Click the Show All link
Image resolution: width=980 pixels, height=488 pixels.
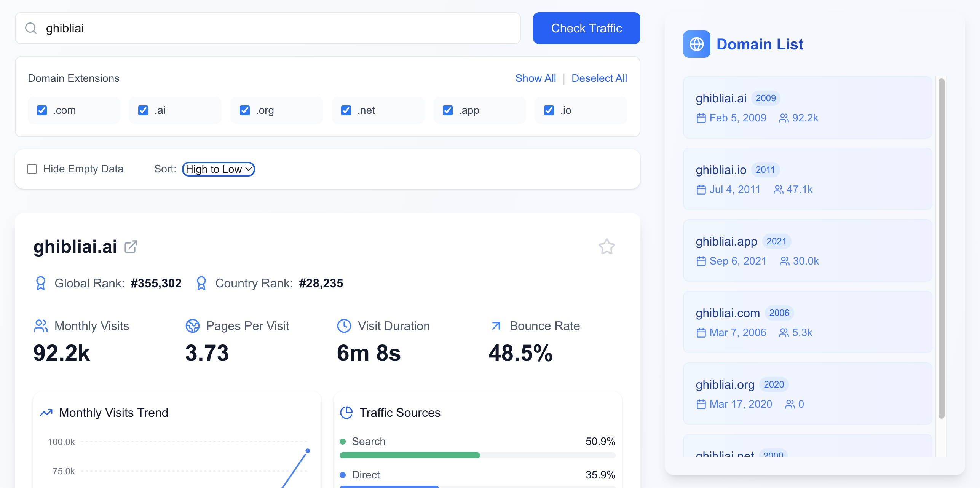[x=536, y=78]
